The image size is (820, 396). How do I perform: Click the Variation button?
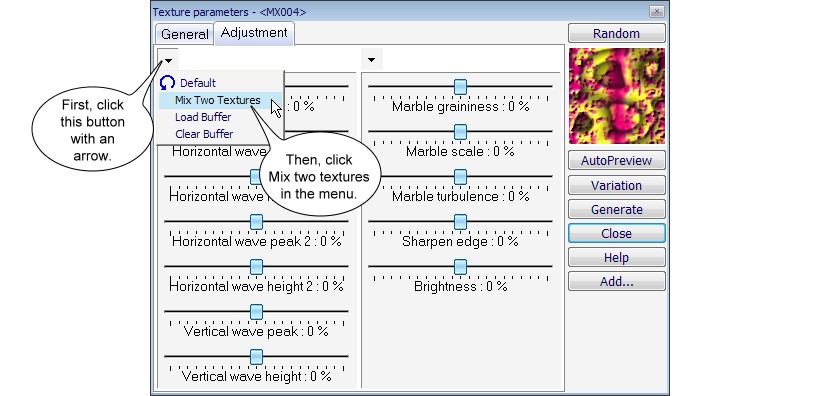point(617,185)
